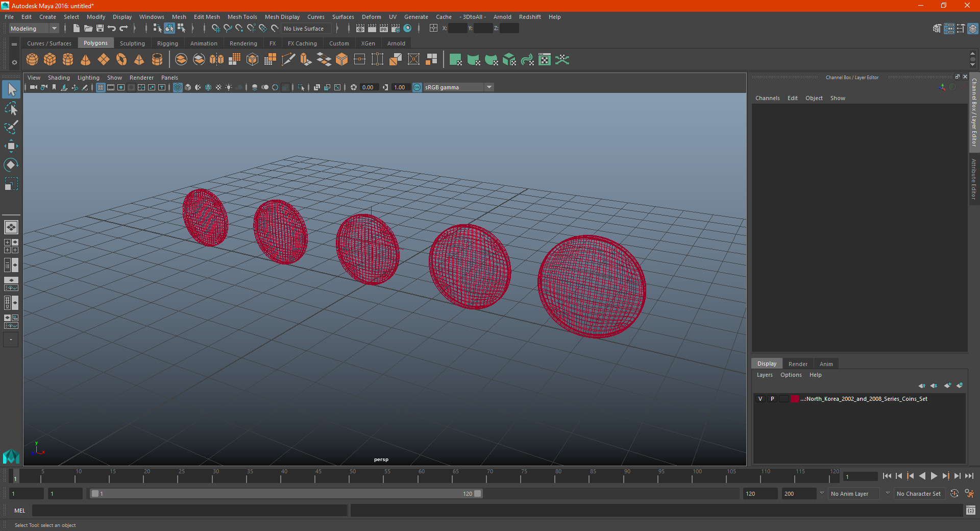Create a polygon sphere from the shelf
980x531 pixels.
click(32, 60)
